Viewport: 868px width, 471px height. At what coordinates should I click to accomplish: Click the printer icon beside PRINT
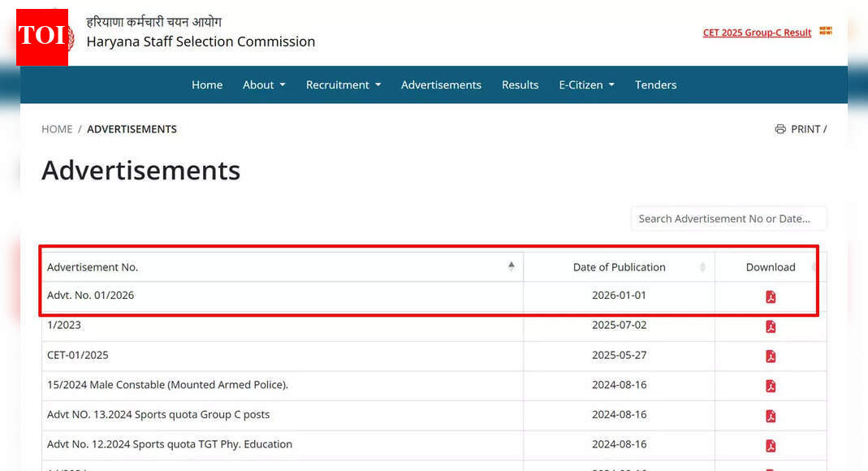[779, 128]
